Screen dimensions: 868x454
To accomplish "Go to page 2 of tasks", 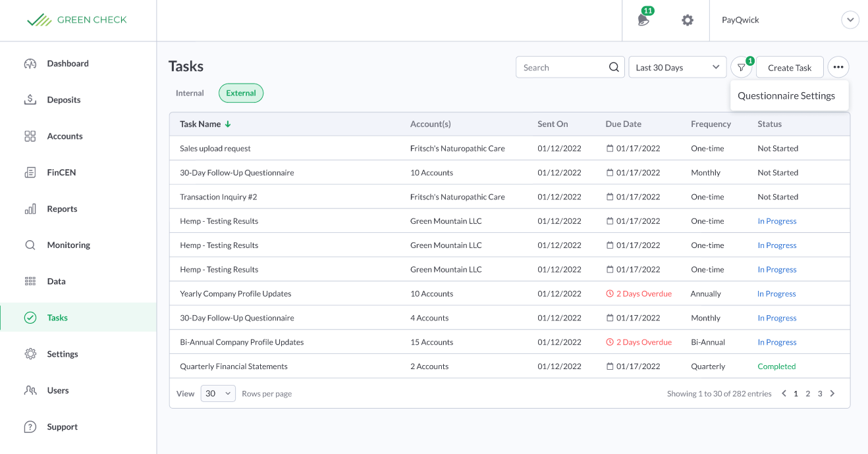I will tap(807, 393).
